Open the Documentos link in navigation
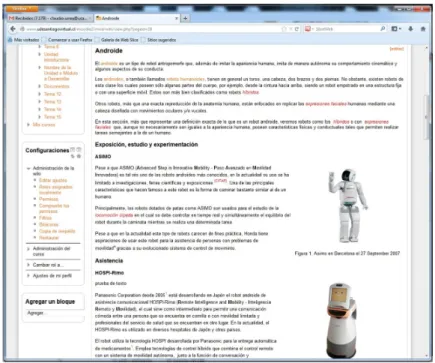The width and height of the screenshot is (435, 363). pyautogui.click(x=57, y=86)
